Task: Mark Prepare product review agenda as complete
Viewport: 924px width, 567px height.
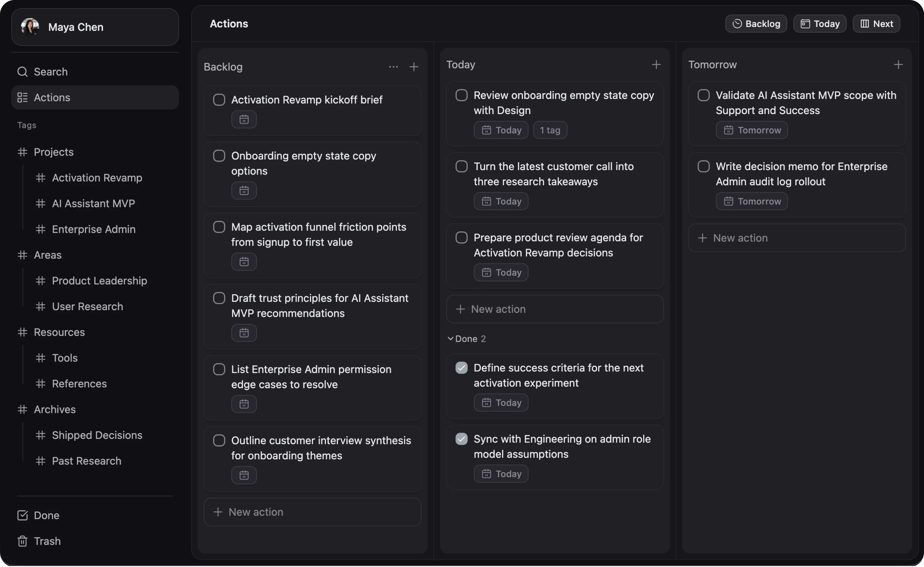Action: 462,238
